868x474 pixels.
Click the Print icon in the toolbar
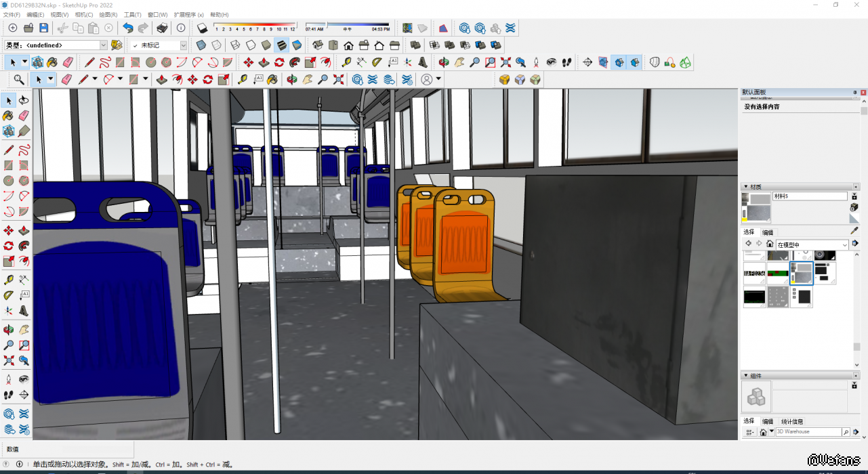pos(162,28)
